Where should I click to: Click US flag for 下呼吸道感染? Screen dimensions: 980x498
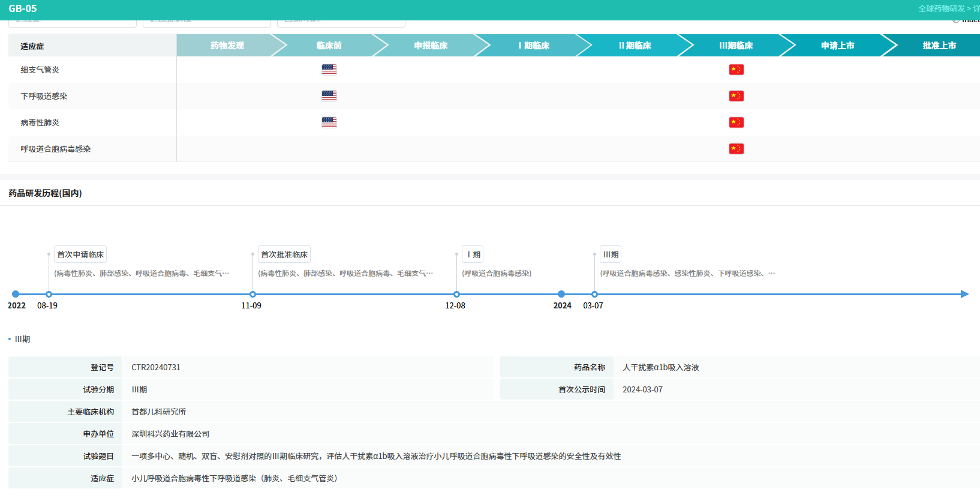(329, 96)
